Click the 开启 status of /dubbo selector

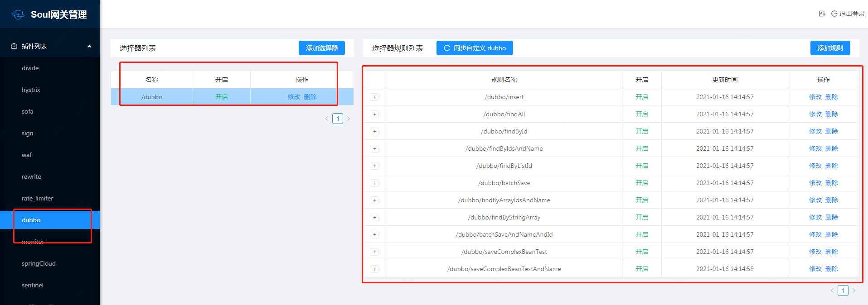(x=222, y=97)
